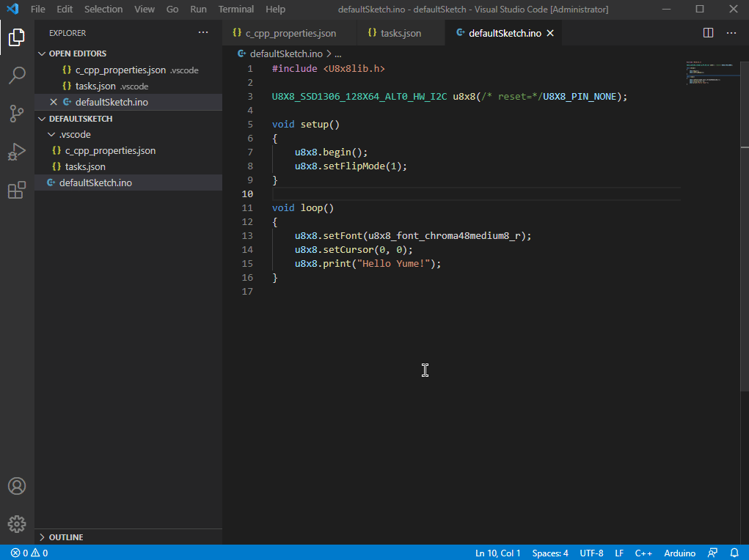Open the Search view in Activity Bar
Image resolution: width=749 pixels, height=560 pixels.
[x=17, y=75]
